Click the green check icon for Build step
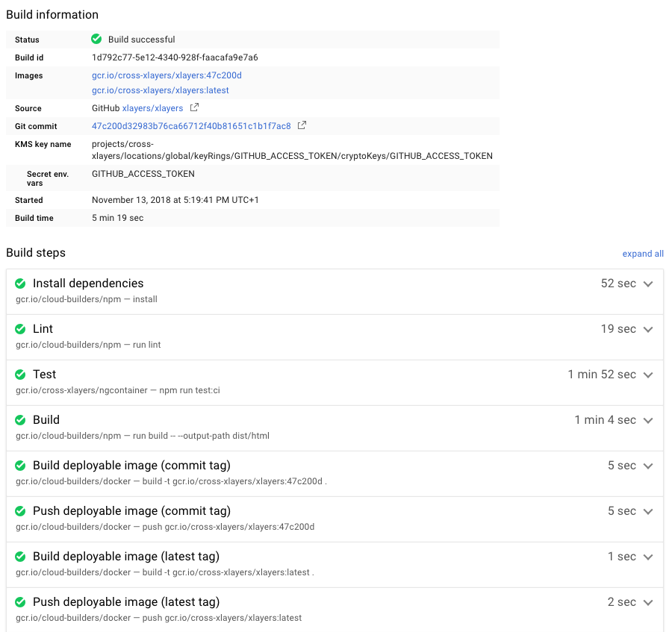 click(21, 420)
